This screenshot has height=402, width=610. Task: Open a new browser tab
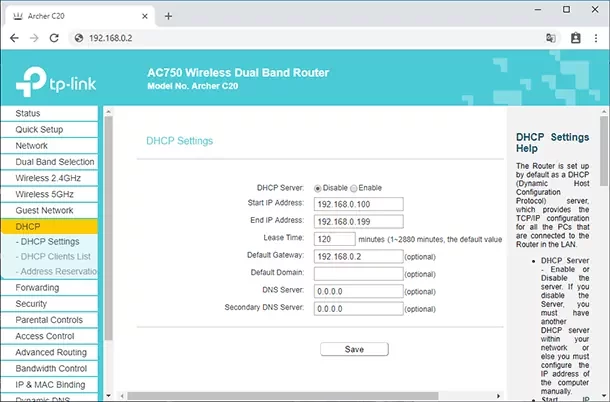(x=168, y=16)
